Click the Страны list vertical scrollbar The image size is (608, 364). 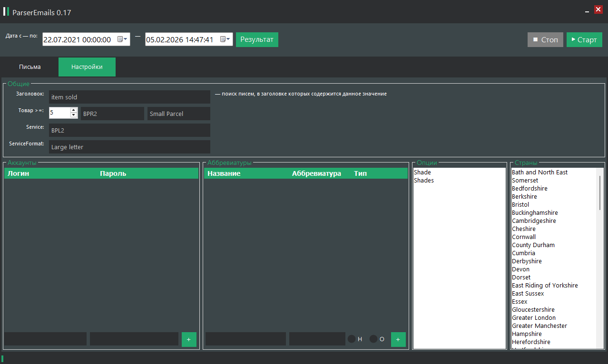(x=599, y=192)
